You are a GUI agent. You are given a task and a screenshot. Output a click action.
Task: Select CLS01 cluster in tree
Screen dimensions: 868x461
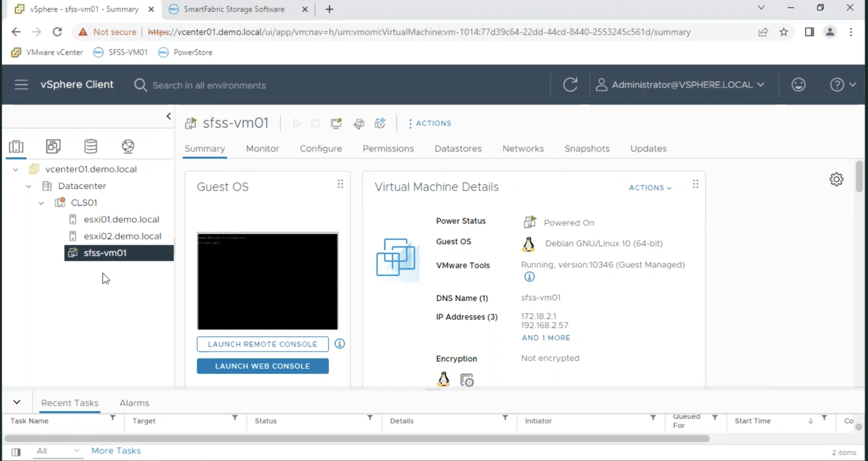[84, 203]
